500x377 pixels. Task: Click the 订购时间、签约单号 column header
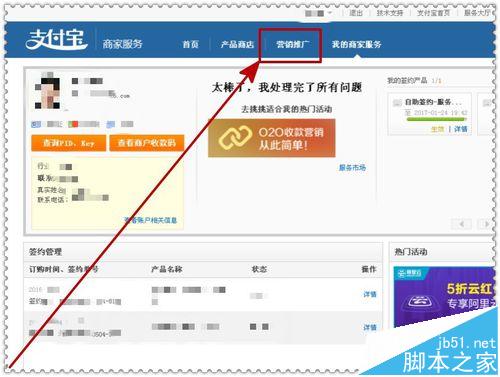pos(63,269)
